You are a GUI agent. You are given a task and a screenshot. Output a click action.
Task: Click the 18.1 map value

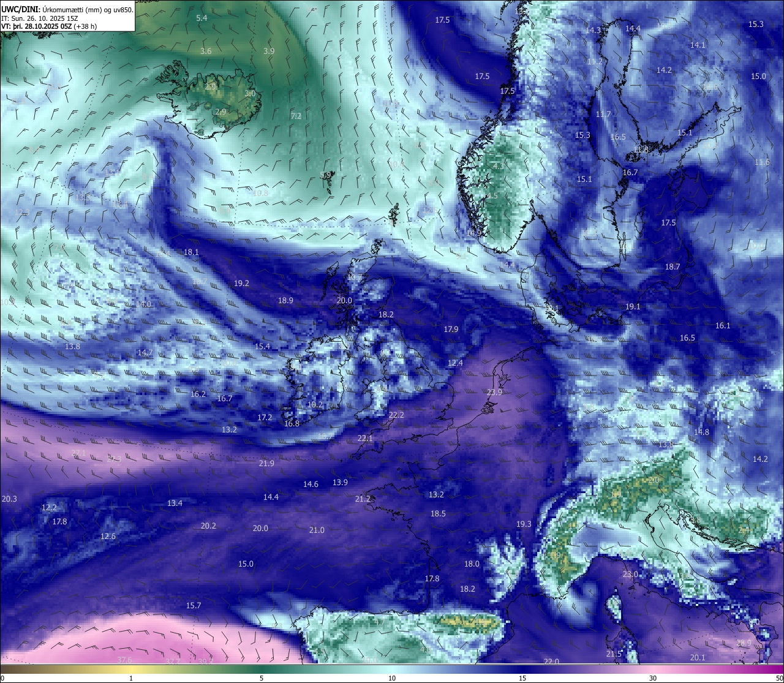(191, 252)
